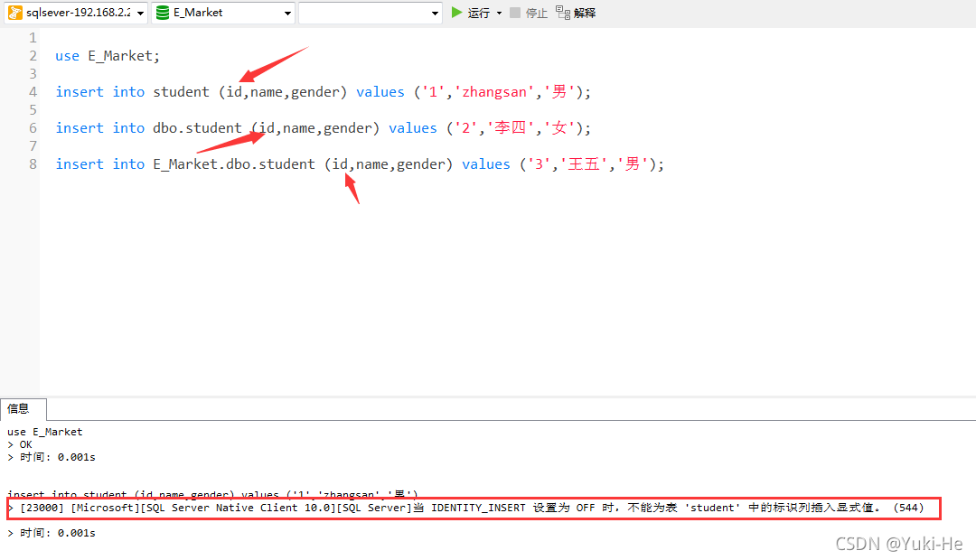This screenshot has width=976, height=560.
Task: Click the last '时间: 0.001s' output line
Action: (52, 533)
